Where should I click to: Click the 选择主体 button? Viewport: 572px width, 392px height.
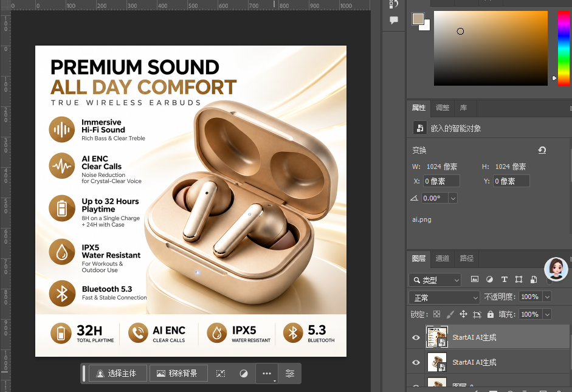coord(118,373)
